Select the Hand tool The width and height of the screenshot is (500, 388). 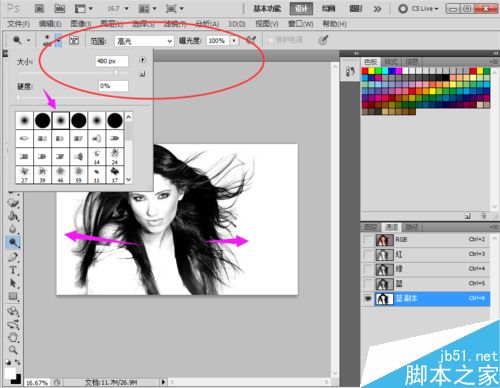13,337
